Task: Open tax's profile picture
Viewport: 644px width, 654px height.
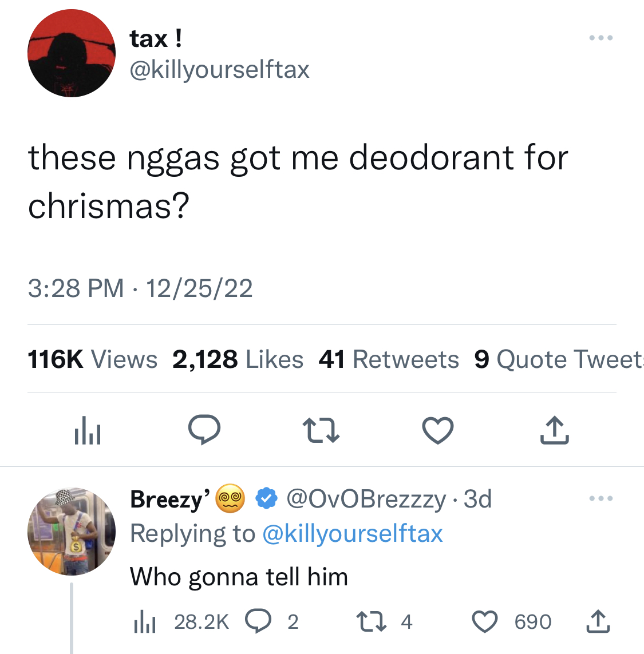Action: pyautogui.click(x=72, y=53)
